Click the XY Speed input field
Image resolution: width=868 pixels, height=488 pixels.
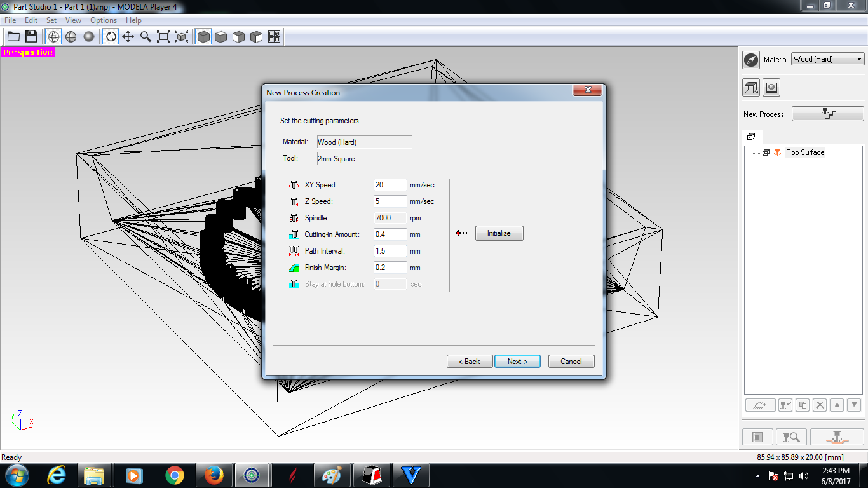coord(390,185)
